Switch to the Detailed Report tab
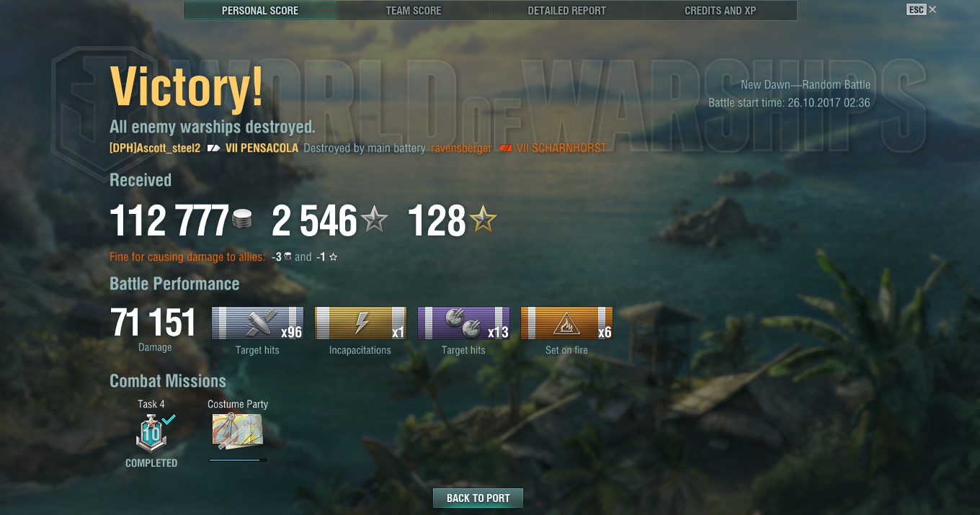 click(566, 11)
